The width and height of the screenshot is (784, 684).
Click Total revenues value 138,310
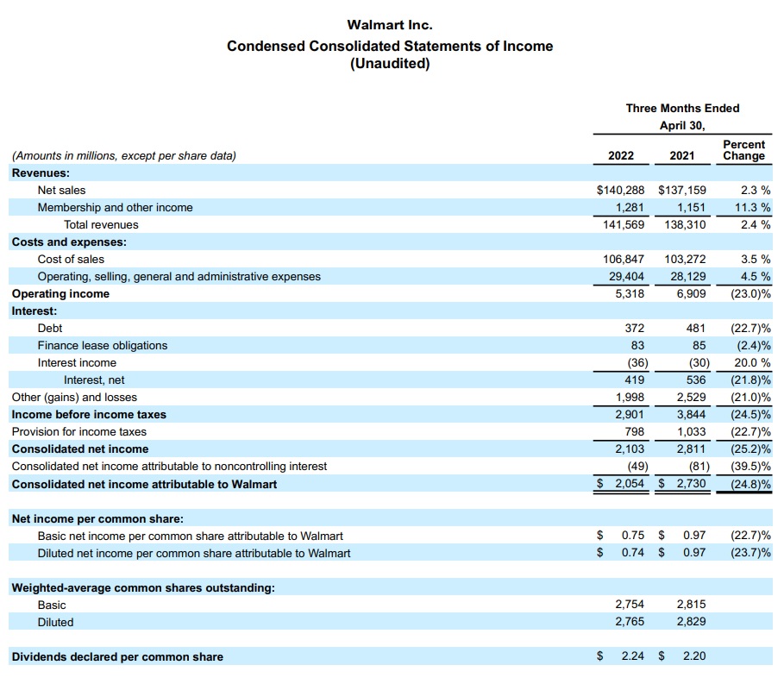coord(685,224)
